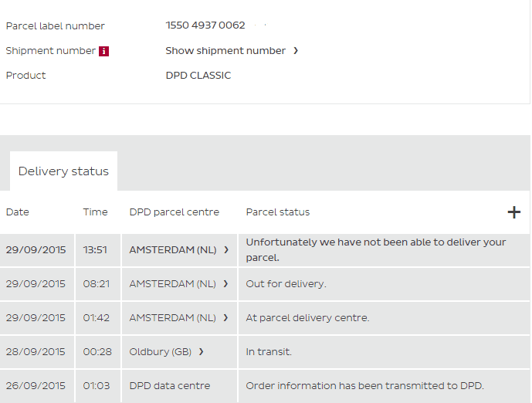532x403 pixels.
Task: Click chevron arrow after Show shipment number
Action: tap(296, 51)
